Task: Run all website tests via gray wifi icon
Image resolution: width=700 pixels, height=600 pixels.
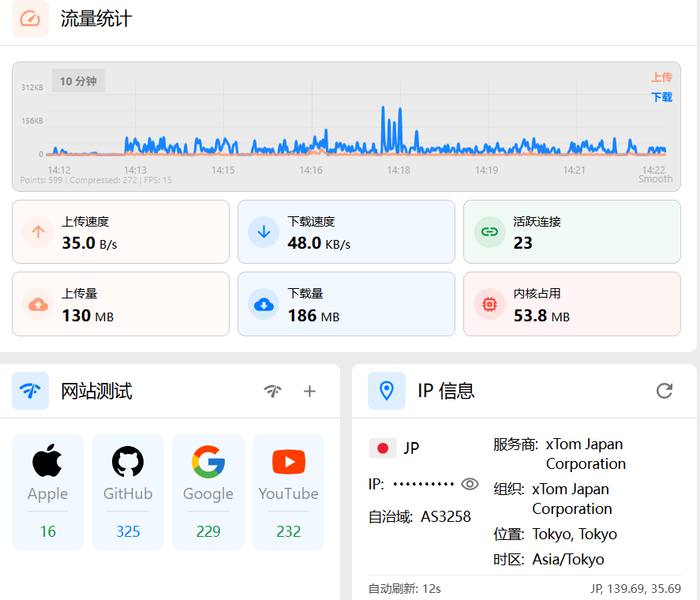Action: coord(273,391)
